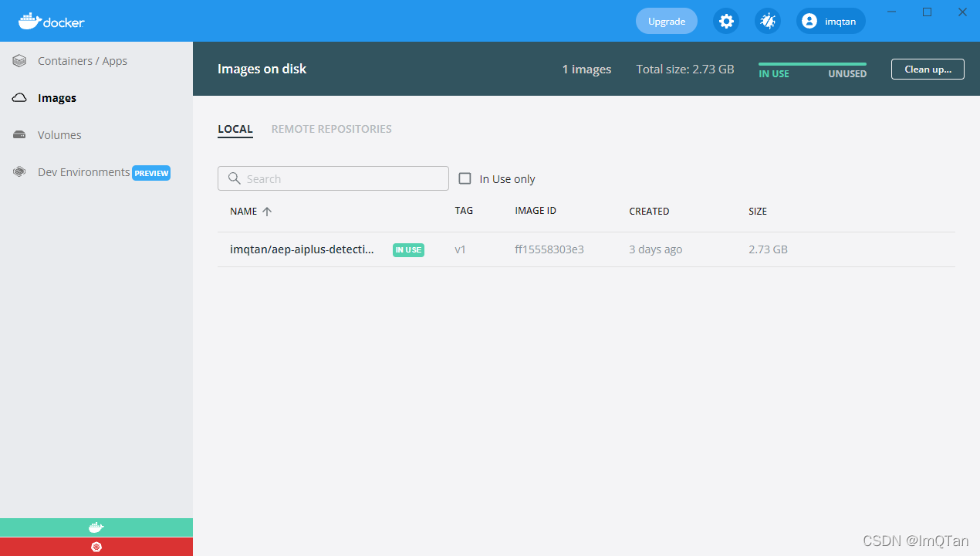Sort by the TAG column header
The width and height of the screenshot is (980, 556).
pyautogui.click(x=464, y=210)
